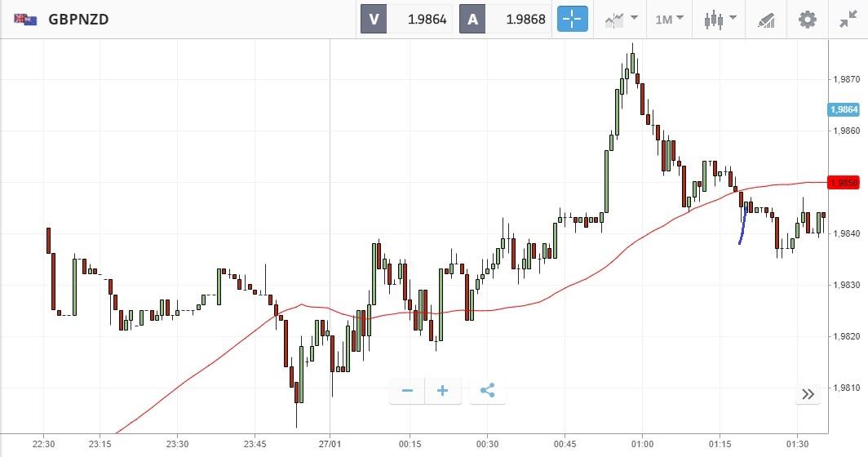868x457 pixels.
Task: Open the candlestick chart type dropdown
Action: [720, 19]
